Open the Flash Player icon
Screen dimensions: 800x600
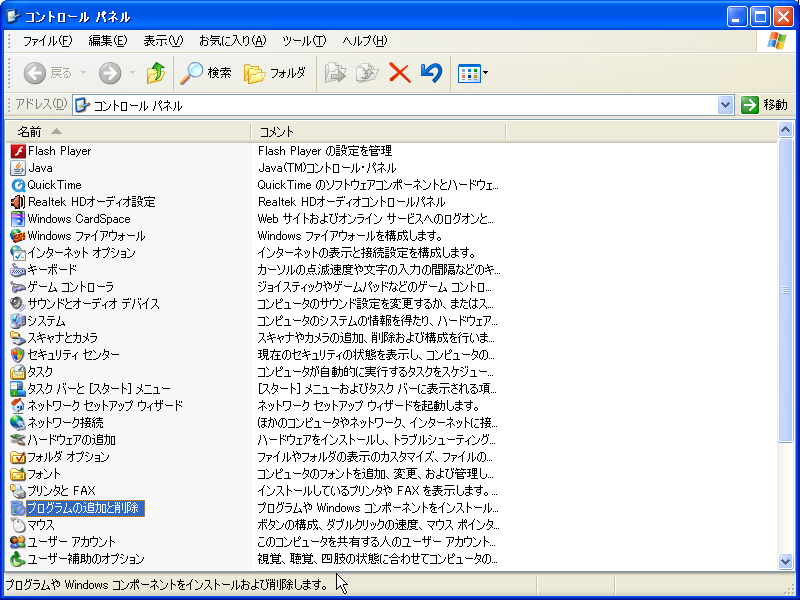pos(18,151)
